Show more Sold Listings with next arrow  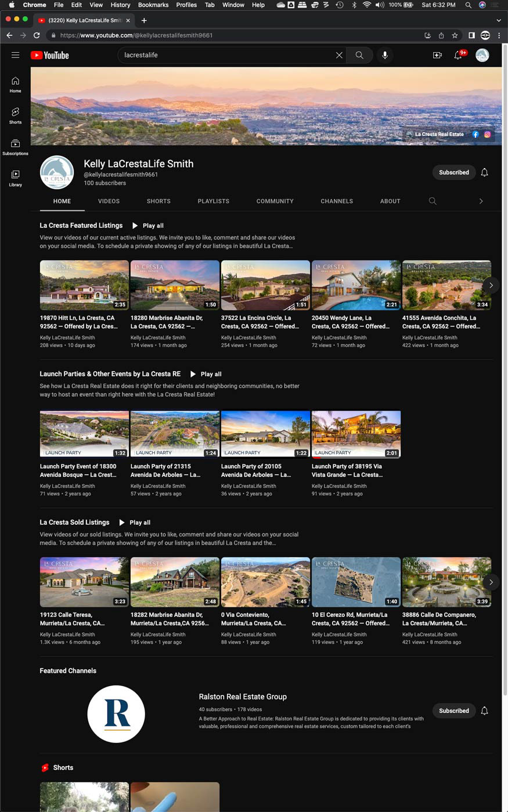pyautogui.click(x=491, y=582)
